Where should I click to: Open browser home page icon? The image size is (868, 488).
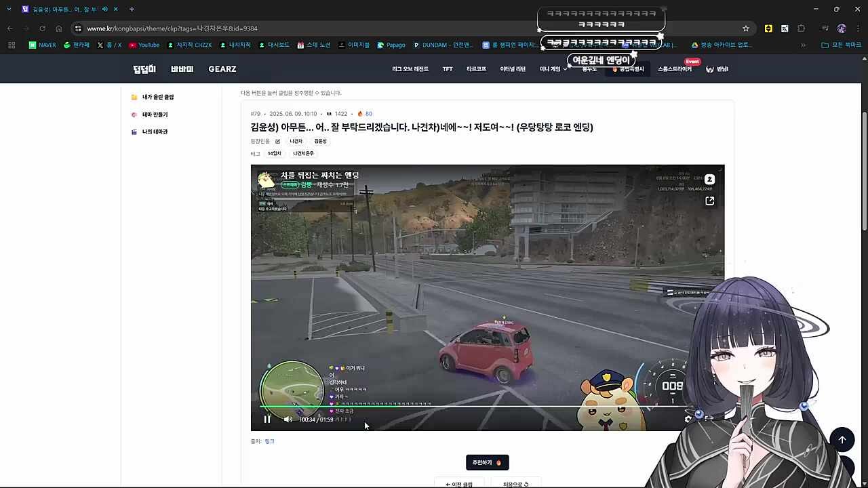coord(58,28)
